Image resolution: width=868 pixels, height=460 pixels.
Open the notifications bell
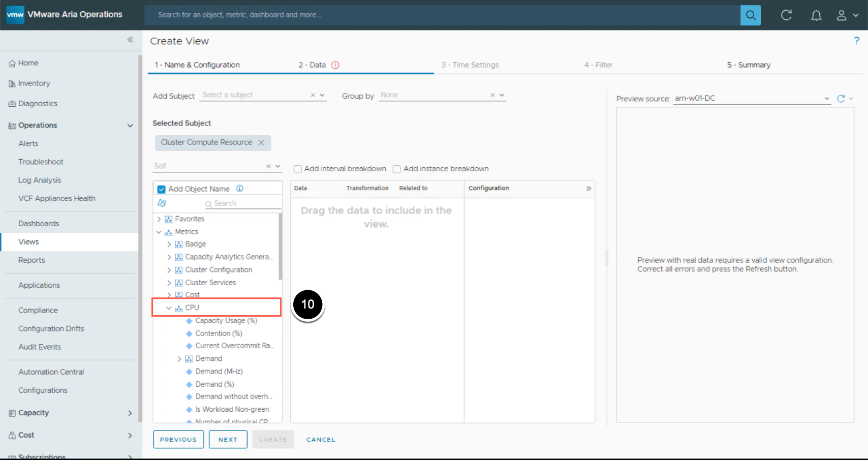click(816, 15)
